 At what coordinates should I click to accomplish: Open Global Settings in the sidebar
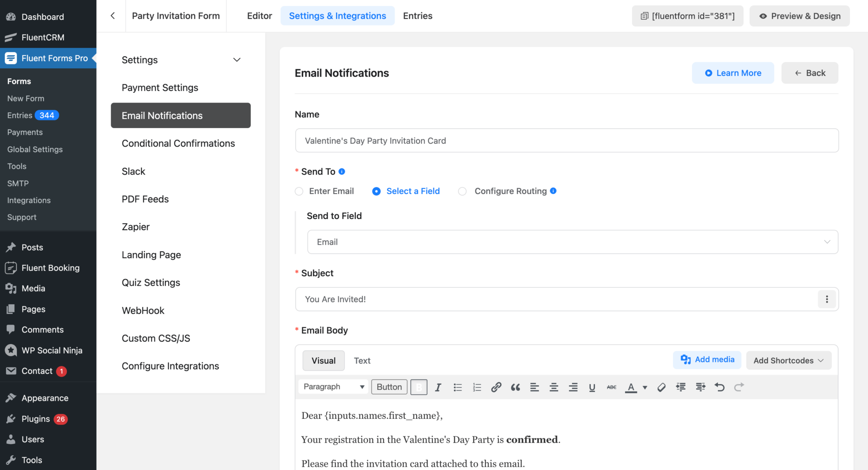[35, 149]
